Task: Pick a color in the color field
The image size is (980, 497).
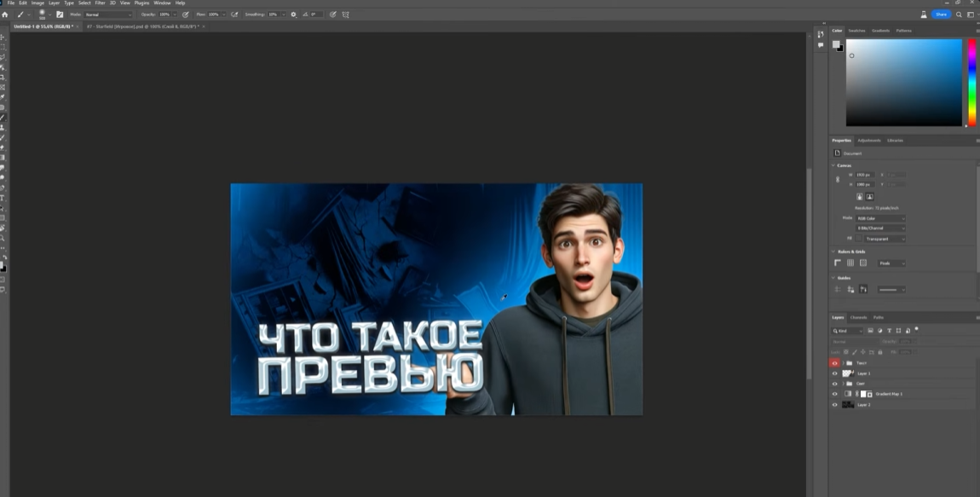Action: point(904,83)
